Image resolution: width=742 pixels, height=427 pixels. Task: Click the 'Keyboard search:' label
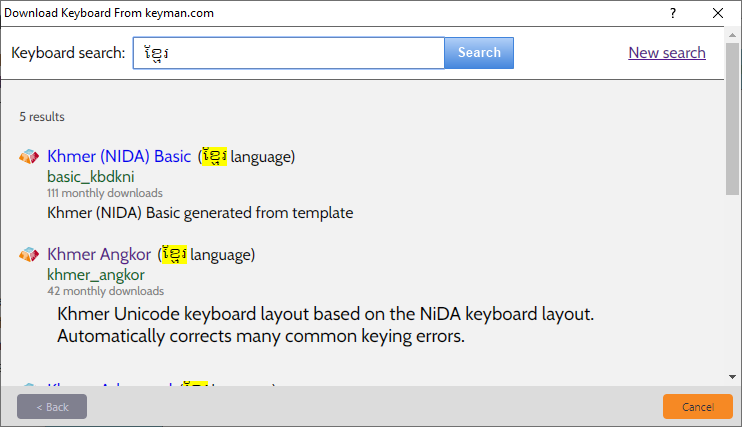[x=68, y=53]
